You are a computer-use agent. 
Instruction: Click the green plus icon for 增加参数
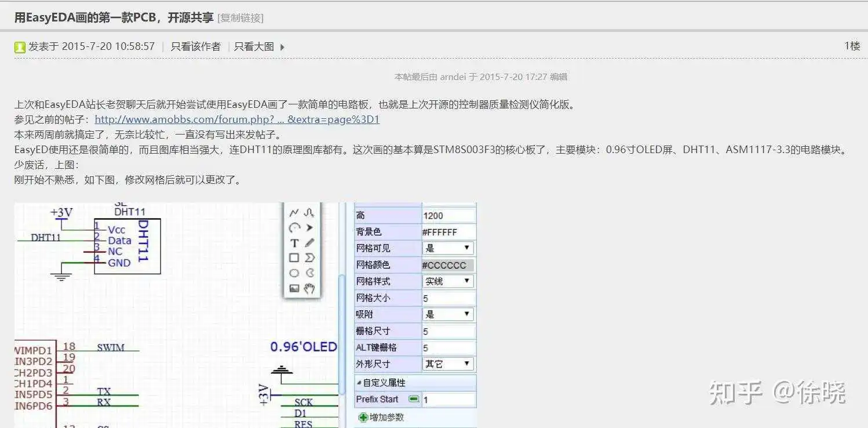click(x=363, y=417)
